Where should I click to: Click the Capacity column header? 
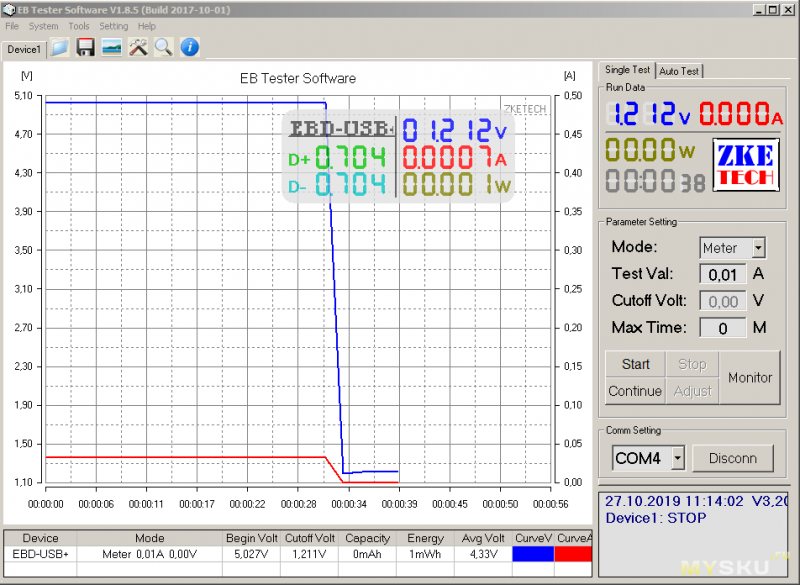click(367, 538)
